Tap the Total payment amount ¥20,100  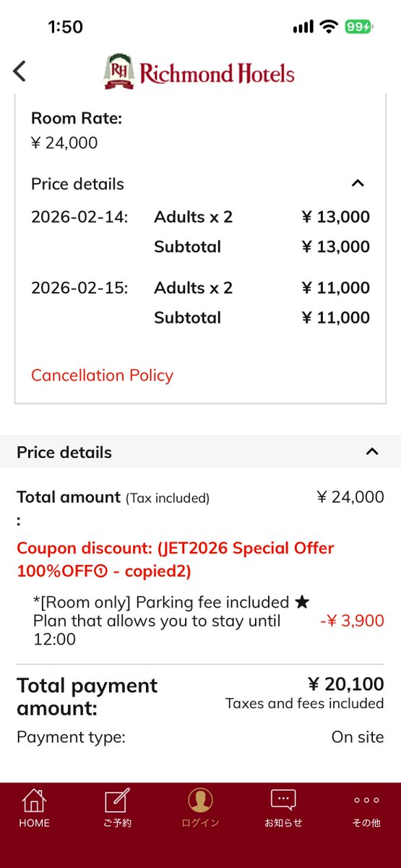pos(346,684)
